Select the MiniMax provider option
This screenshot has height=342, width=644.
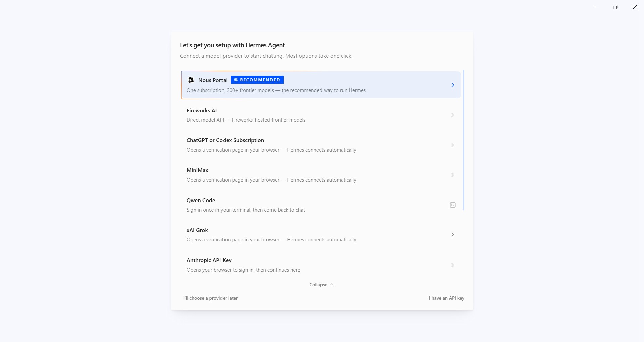[321, 175]
